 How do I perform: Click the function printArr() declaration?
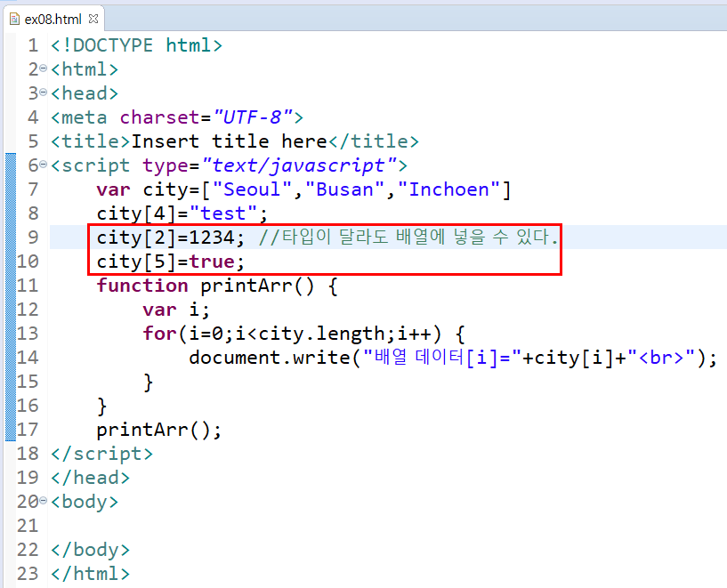(217, 286)
